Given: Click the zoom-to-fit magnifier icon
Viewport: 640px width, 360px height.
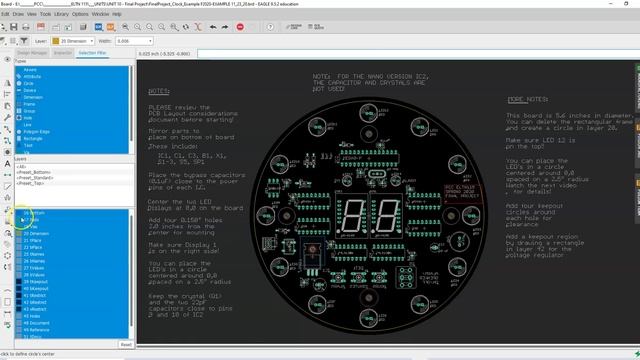Looking at the screenshot, I should [x=125, y=27].
